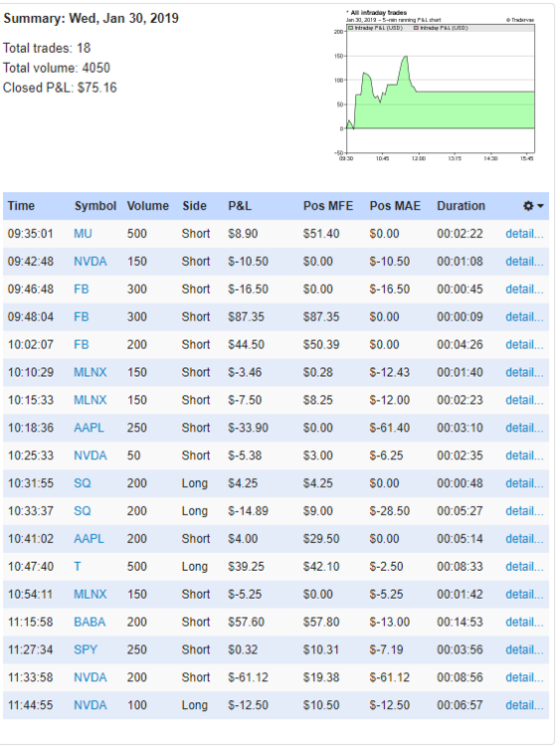
Task: Open FB symbol link at 10:02:07
Action: [82, 344]
